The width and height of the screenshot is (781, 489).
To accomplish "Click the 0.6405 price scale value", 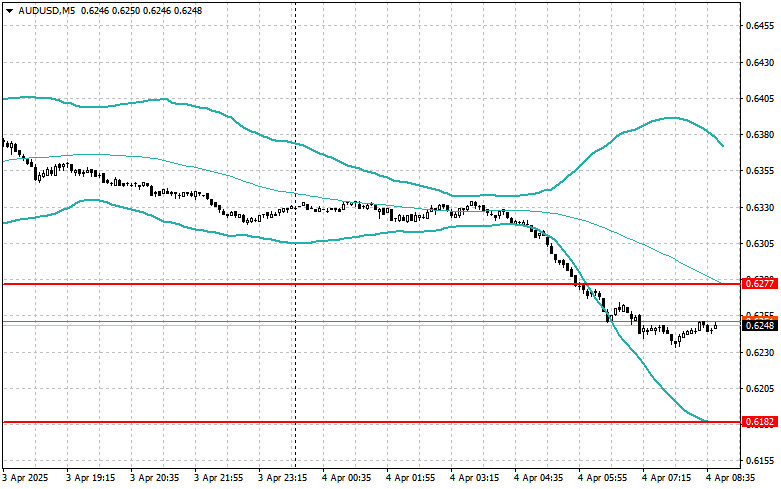I will (x=760, y=99).
